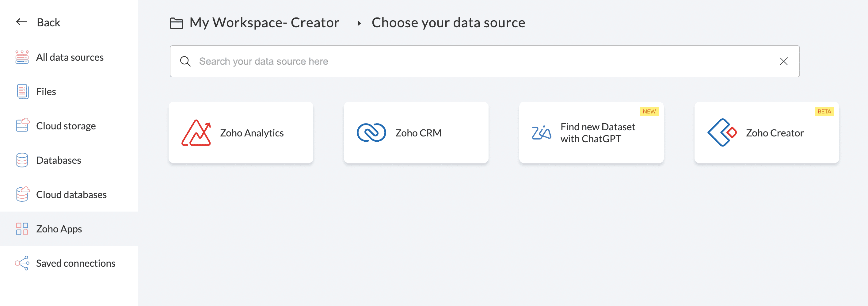This screenshot has width=868, height=306.
Task: Click the Zoho Analytics logo
Action: point(196,133)
